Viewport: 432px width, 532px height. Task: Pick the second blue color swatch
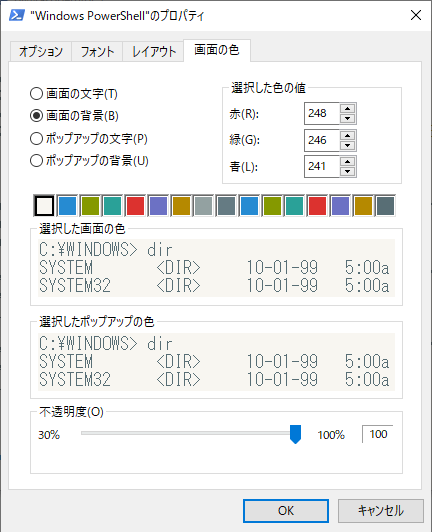click(x=249, y=206)
